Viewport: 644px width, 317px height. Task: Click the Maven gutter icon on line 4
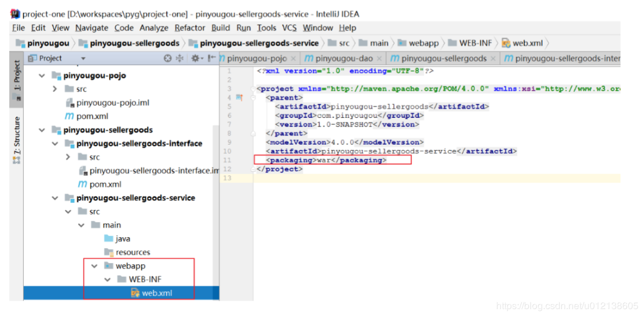pos(240,97)
